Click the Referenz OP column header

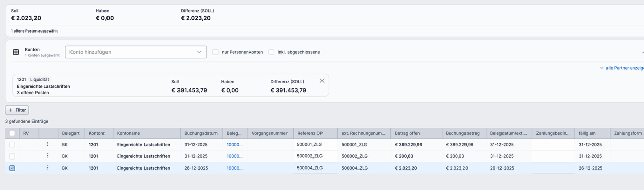tap(315, 133)
